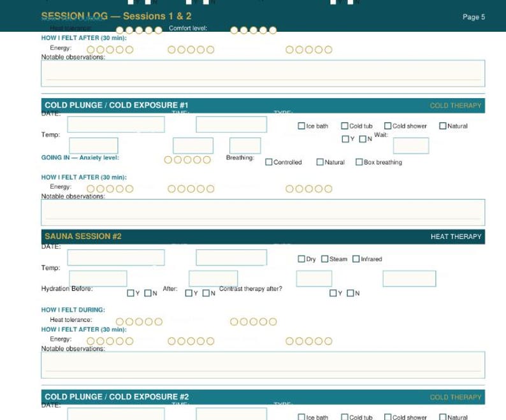The image size is (506, 420).
Task: Check Steam sauna type in Session #2
Action: tap(324, 259)
